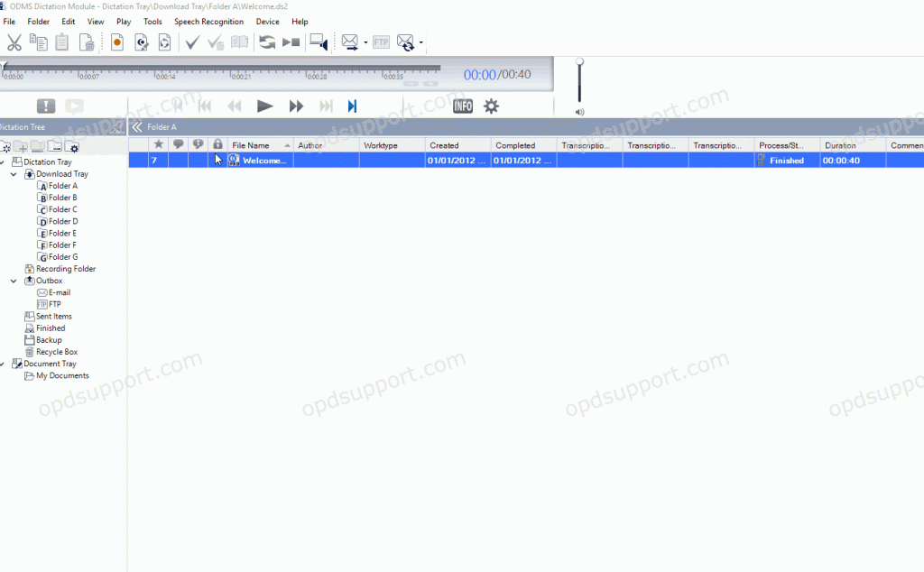
Task: Click the Send via E-mail toolbar icon
Action: (x=349, y=42)
